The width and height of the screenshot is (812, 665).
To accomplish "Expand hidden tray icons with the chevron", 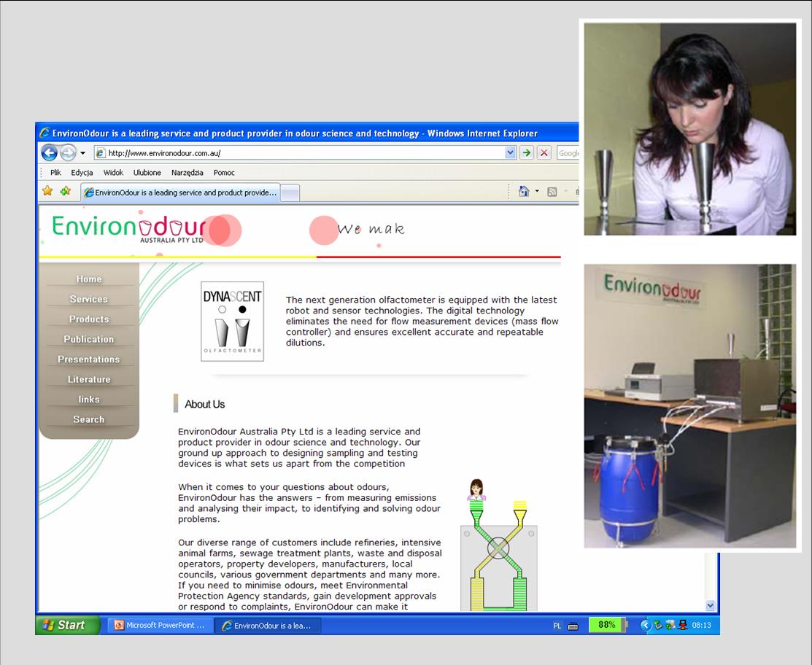I will click(645, 625).
